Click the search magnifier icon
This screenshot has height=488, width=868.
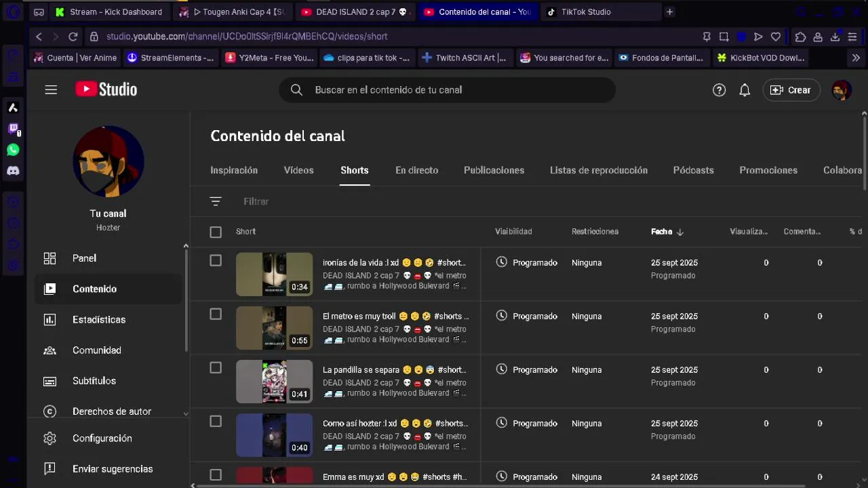click(x=296, y=89)
